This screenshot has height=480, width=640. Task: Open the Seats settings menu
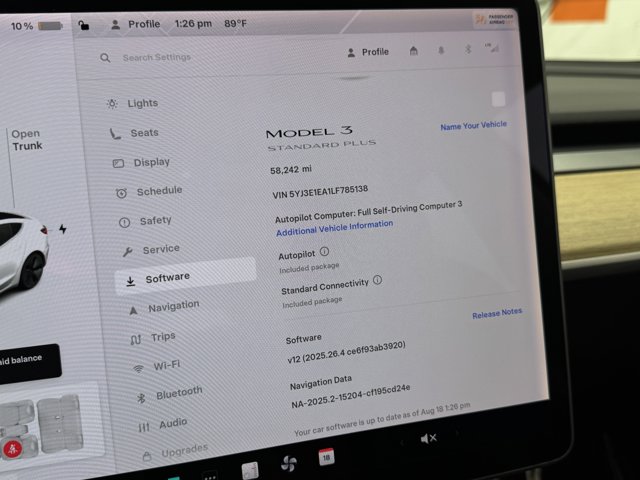[134, 133]
